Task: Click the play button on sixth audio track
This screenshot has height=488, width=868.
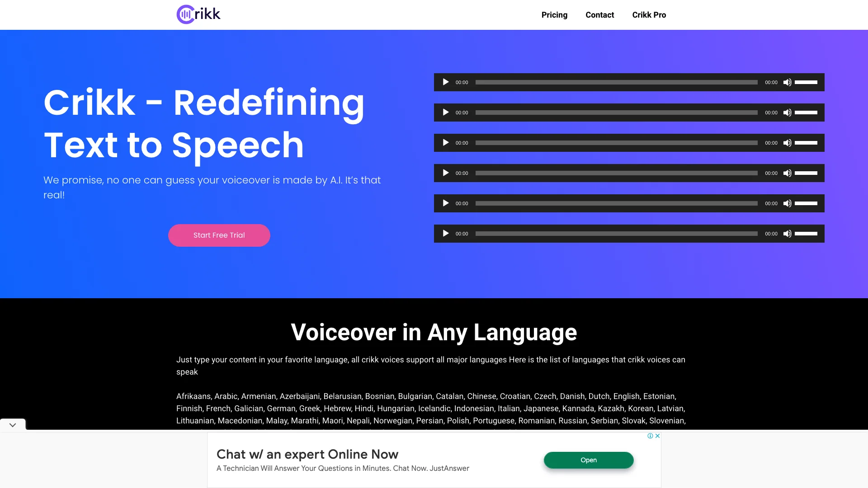Action: point(445,233)
